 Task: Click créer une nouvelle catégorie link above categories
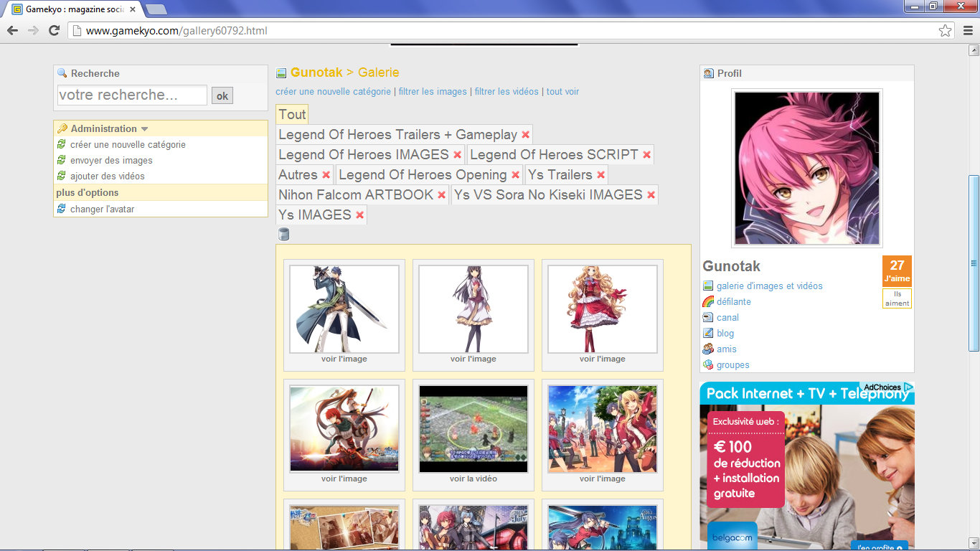[334, 92]
